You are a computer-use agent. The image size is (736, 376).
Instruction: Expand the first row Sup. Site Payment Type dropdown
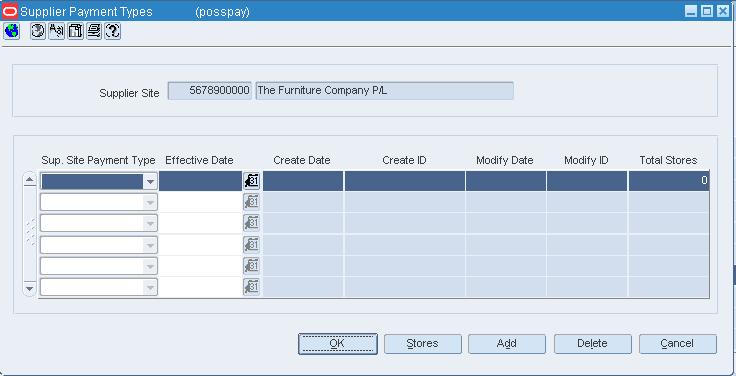150,182
